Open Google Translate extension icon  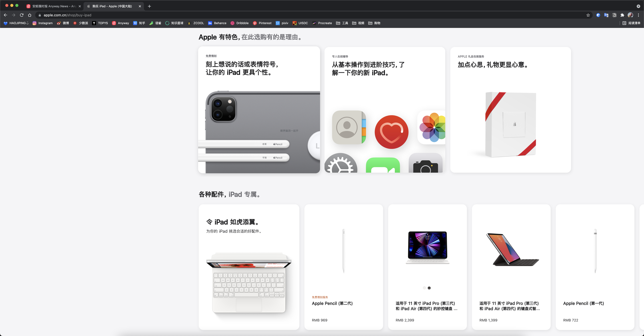click(606, 15)
